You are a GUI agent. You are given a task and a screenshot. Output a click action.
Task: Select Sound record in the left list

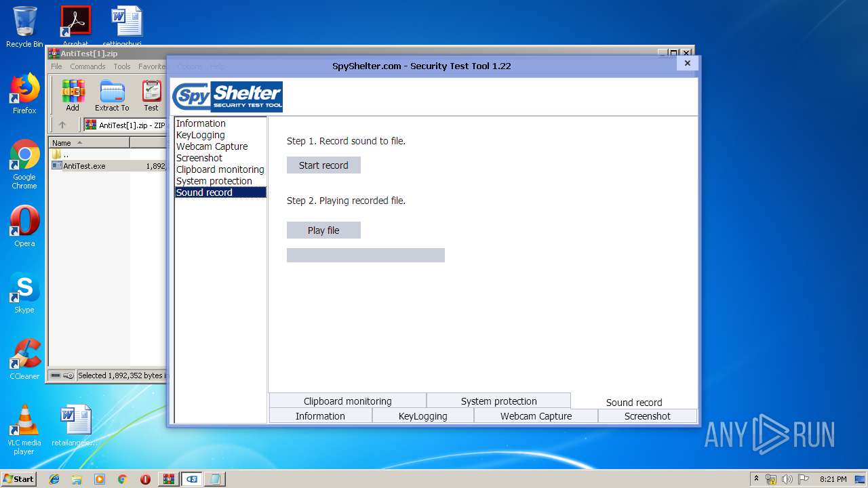[x=220, y=192]
